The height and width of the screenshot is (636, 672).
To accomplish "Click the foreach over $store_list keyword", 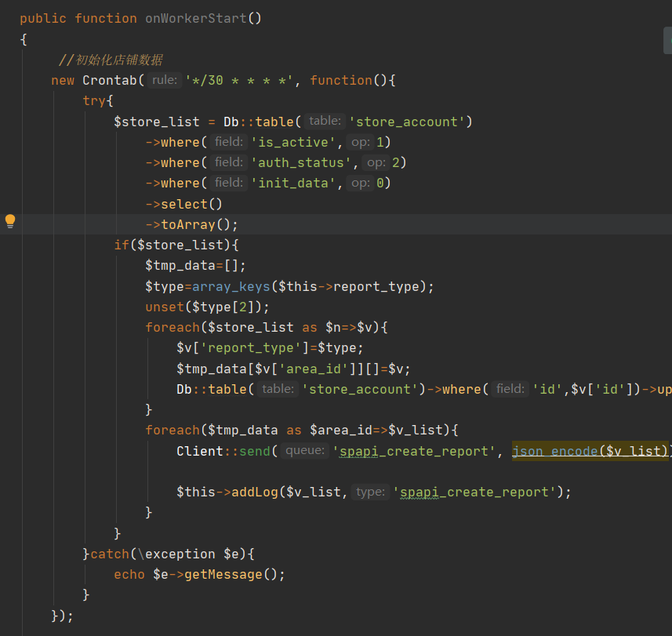I will (173, 328).
